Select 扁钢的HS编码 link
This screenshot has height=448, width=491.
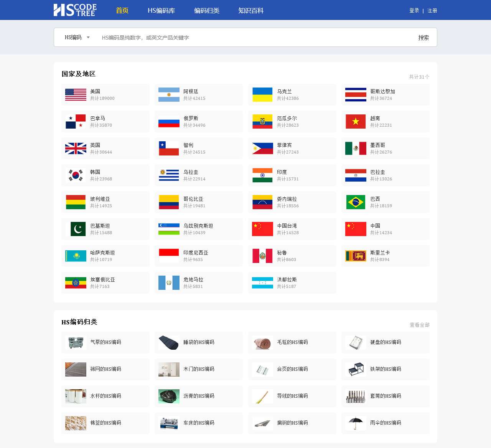[x=292, y=423]
